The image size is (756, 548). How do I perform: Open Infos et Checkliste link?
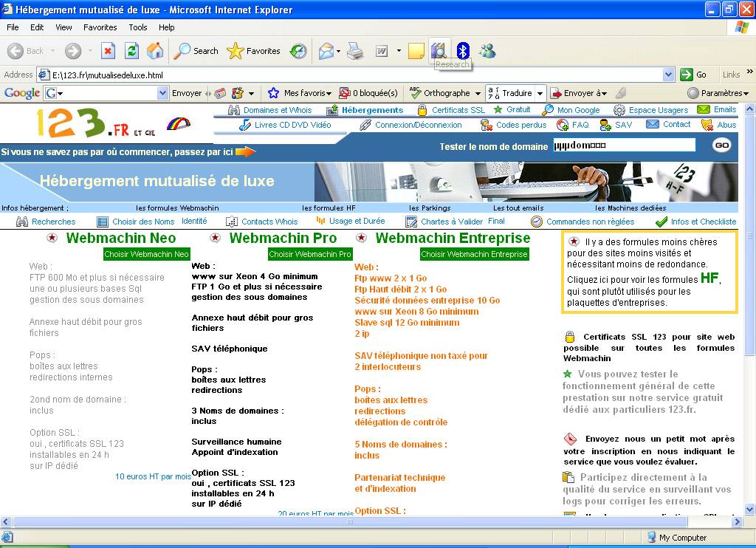[x=704, y=222]
